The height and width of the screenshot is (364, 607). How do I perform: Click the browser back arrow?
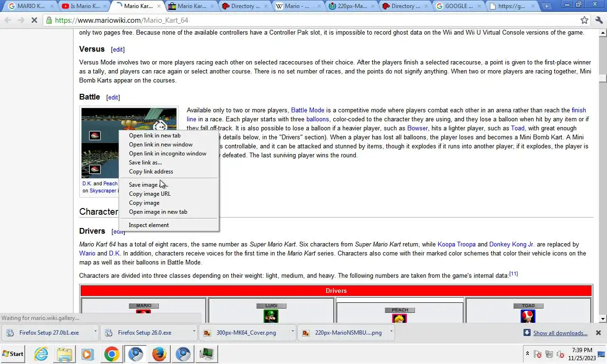point(8,20)
